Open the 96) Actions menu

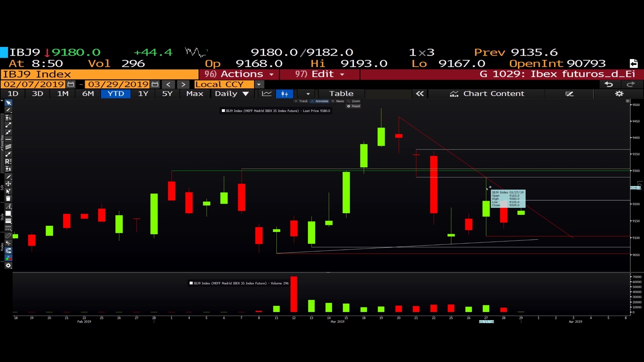(239, 74)
